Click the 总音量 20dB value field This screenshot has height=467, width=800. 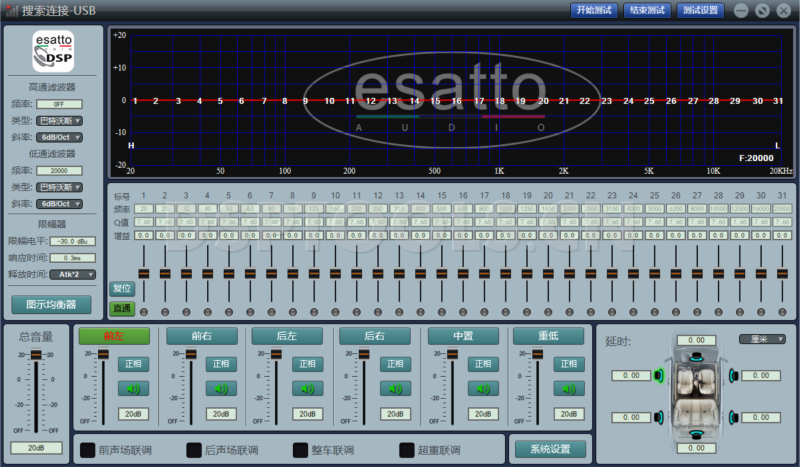click(x=36, y=448)
